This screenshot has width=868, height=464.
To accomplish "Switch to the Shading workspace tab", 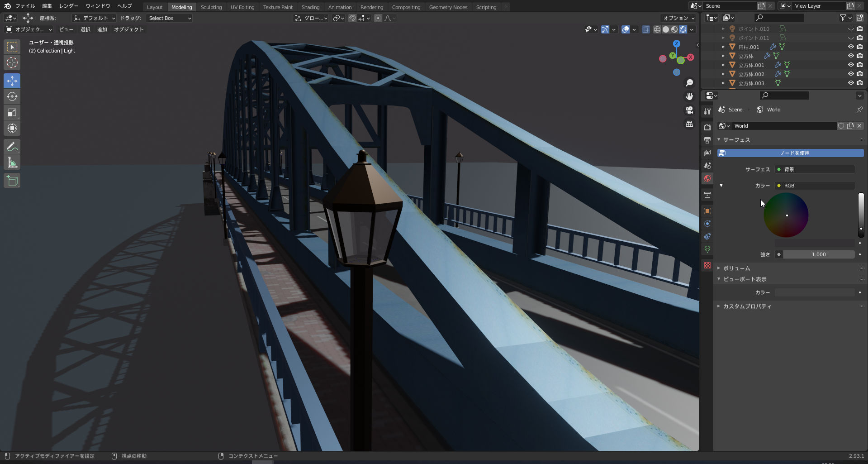I will click(x=310, y=7).
